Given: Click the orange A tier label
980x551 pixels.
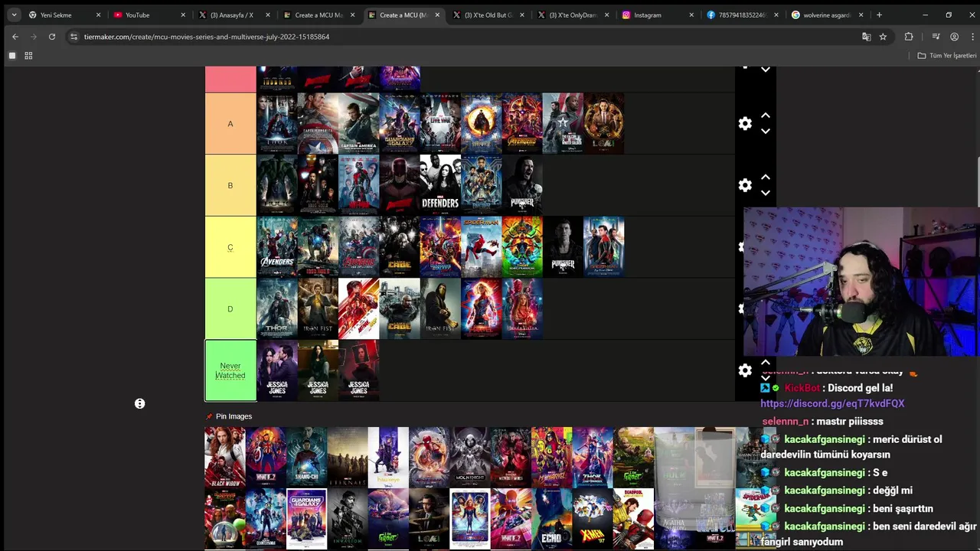Looking at the screenshot, I should (x=230, y=124).
